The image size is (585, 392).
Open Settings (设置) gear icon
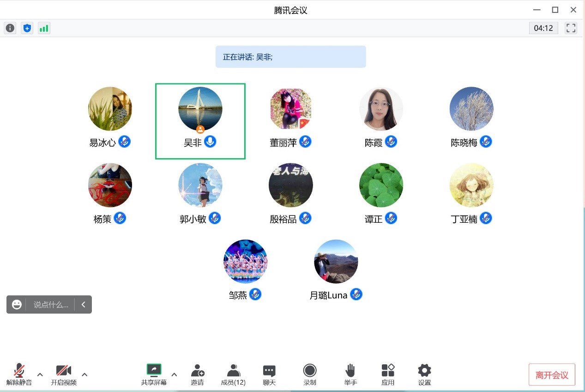424,374
